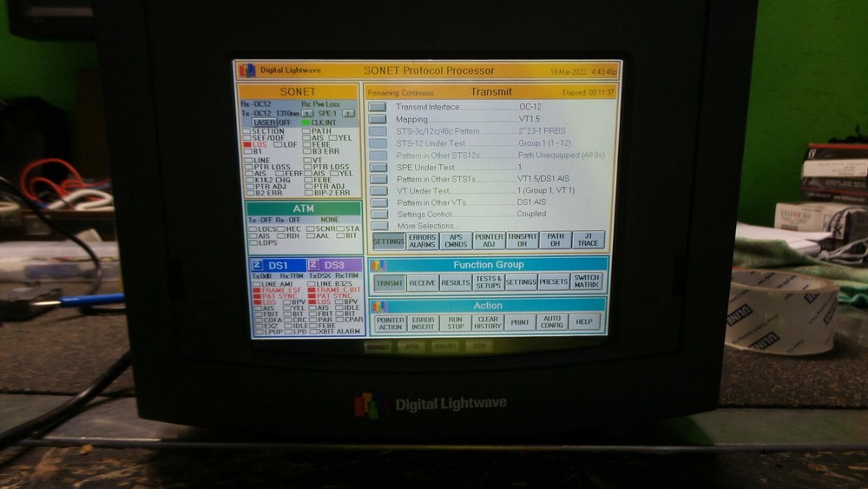Select the SETTINGS tab under Transmit
This screenshot has width=868, height=489.
click(389, 241)
